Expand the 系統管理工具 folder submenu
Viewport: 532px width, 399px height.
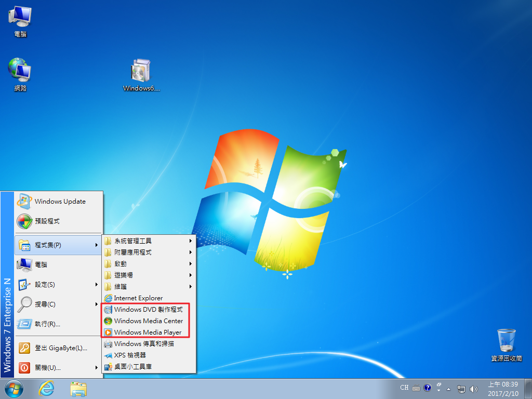133,241
